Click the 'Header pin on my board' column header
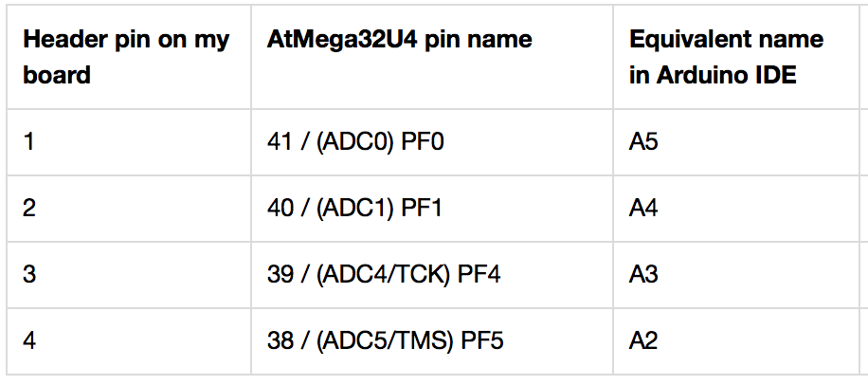The width and height of the screenshot is (868, 385). (129, 57)
